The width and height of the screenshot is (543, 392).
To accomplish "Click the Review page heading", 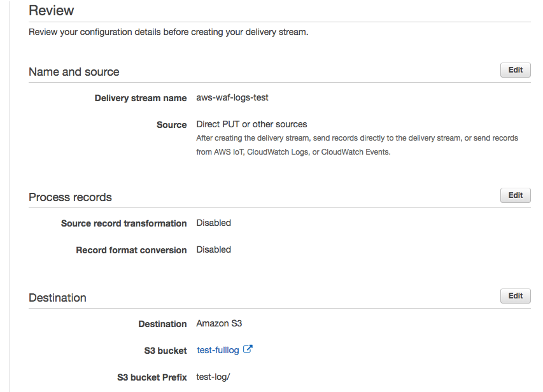I will (x=52, y=11).
